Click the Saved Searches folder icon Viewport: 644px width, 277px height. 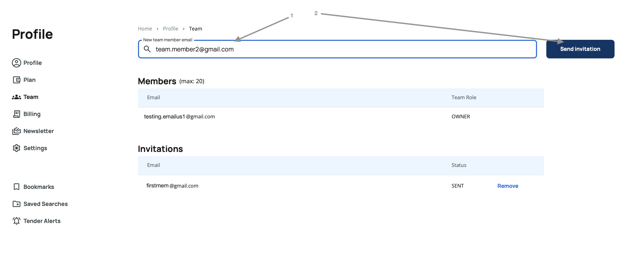tap(17, 204)
